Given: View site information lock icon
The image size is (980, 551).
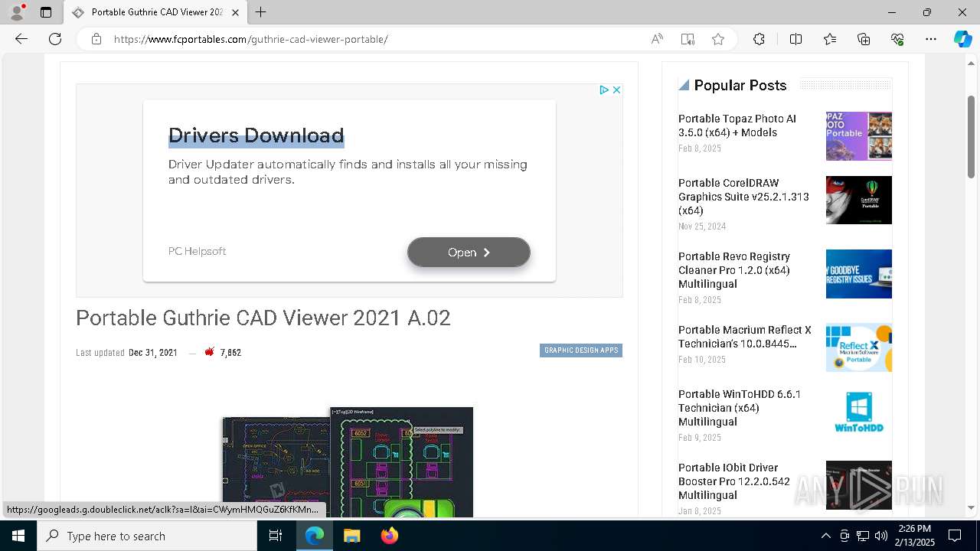Looking at the screenshot, I should pos(96,39).
